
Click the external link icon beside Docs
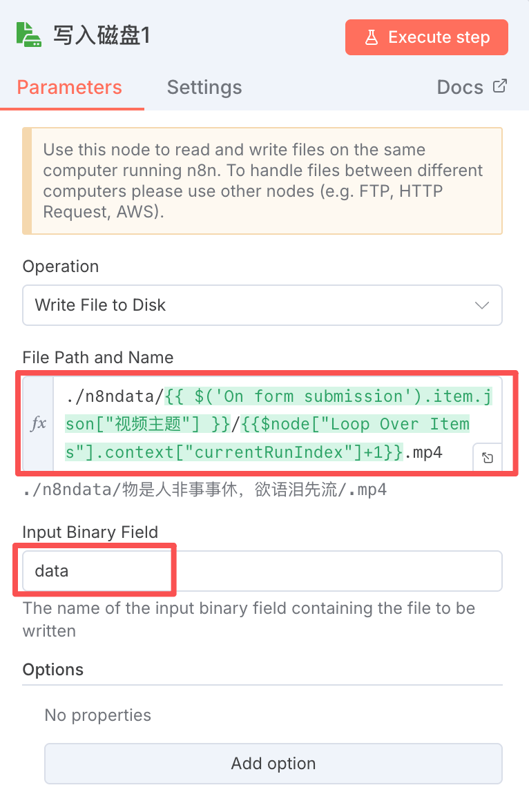(500, 87)
